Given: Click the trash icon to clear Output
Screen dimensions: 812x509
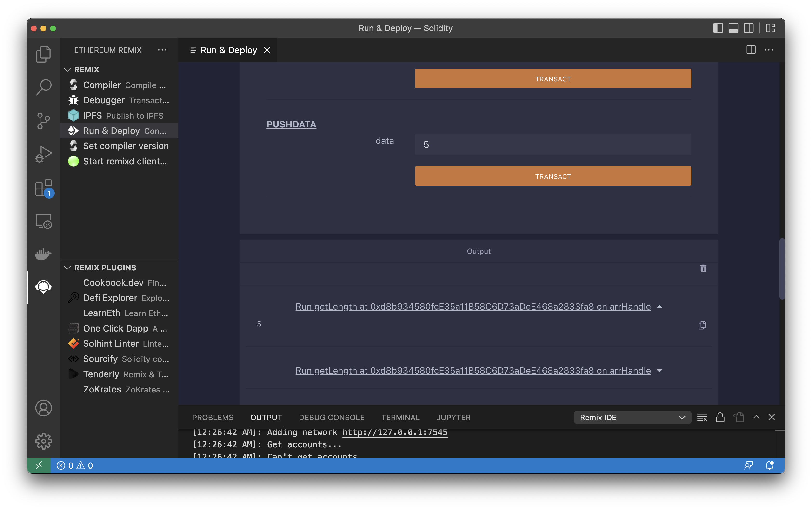Looking at the screenshot, I should tap(703, 268).
